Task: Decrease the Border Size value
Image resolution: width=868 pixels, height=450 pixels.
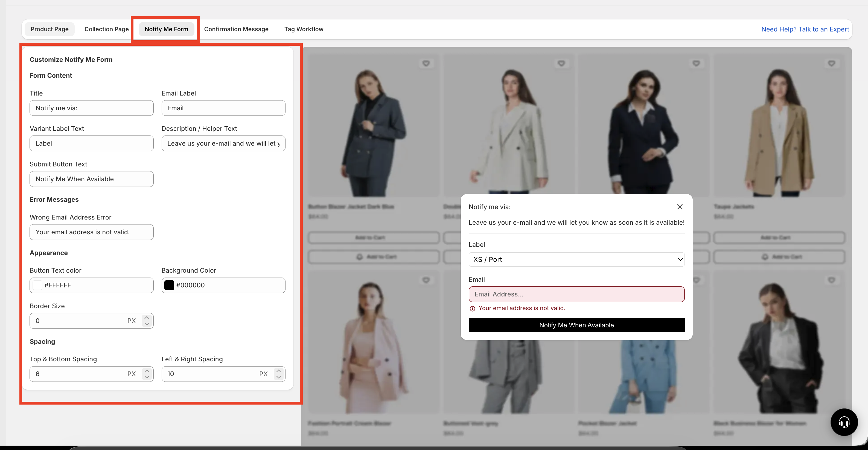Action: click(147, 324)
